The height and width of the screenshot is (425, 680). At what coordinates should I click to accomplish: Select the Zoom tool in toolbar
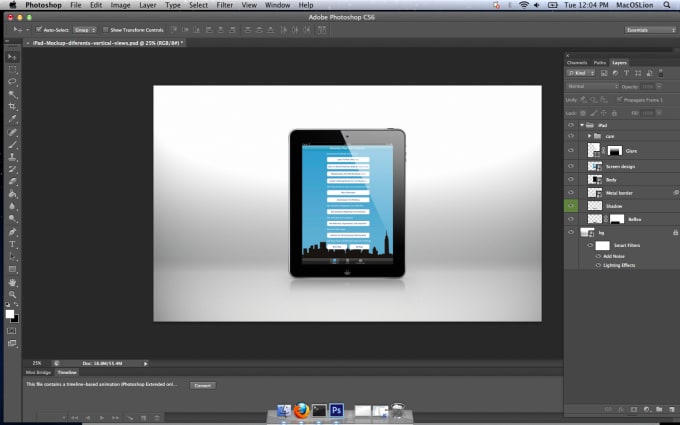tap(12, 294)
